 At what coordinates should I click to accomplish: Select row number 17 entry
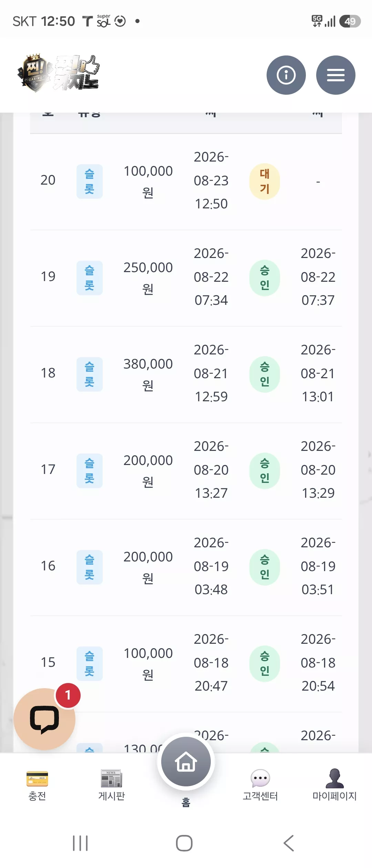[48, 469]
